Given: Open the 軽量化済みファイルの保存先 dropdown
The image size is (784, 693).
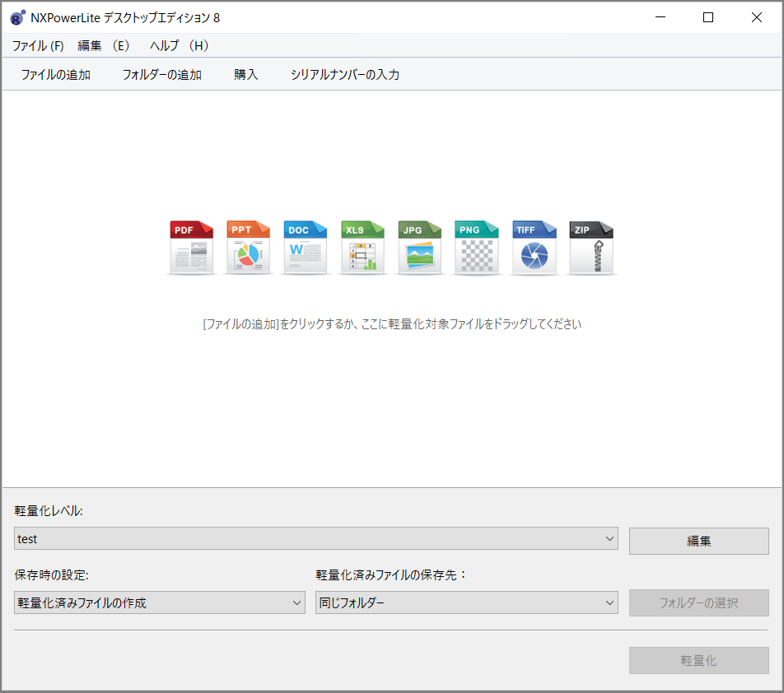Looking at the screenshot, I should click(466, 602).
